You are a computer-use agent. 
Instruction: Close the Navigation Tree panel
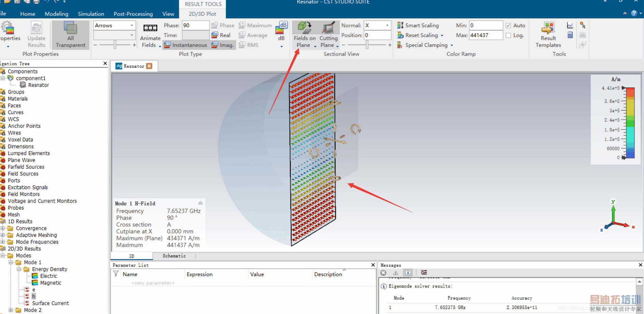click(x=105, y=63)
